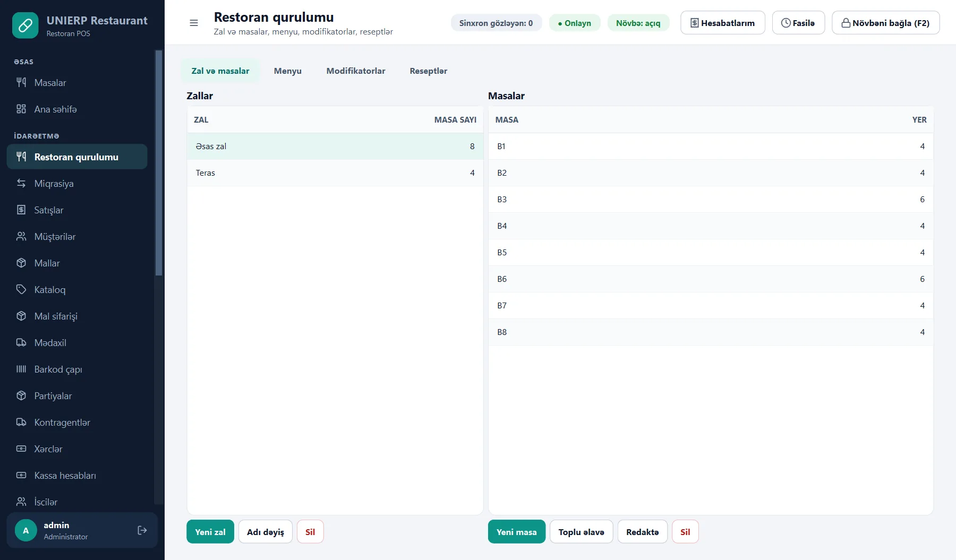Image resolution: width=956 pixels, height=560 pixels.
Task: Click the Xərclər banknote icon
Action: pyautogui.click(x=21, y=449)
